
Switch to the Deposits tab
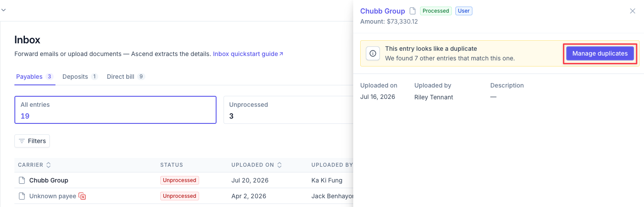click(x=80, y=77)
